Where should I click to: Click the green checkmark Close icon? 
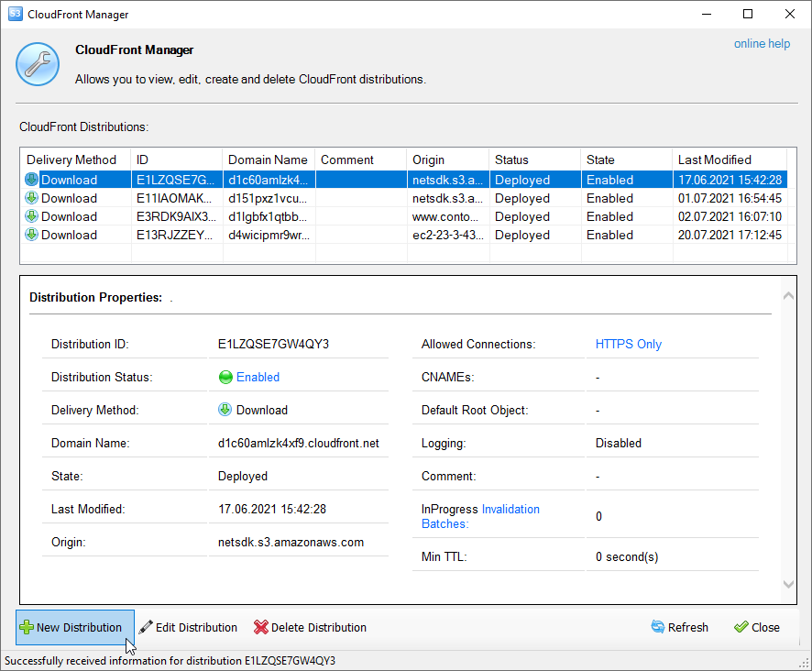click(741, 627)
